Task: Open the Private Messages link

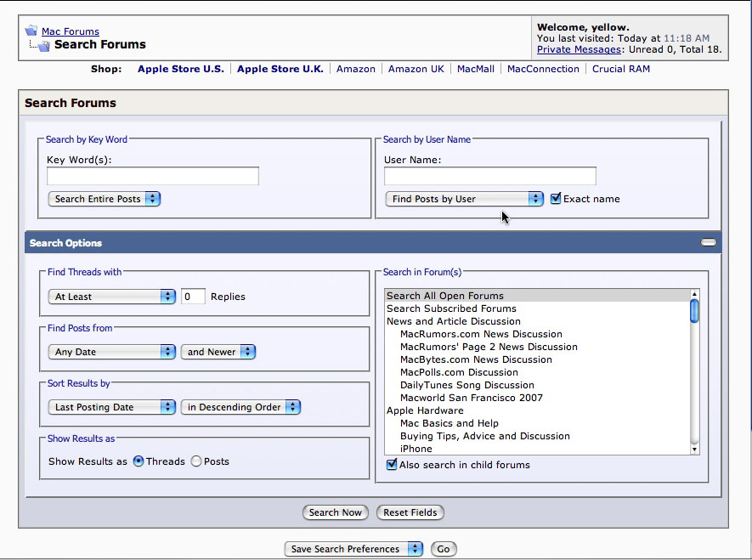Action: point(579,49)
